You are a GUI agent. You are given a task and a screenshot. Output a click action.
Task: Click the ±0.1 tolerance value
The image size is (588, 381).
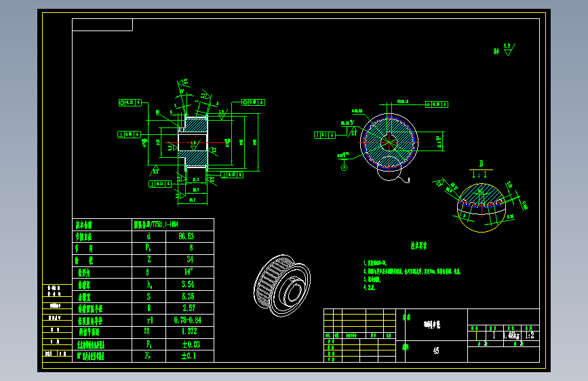[189, 356]
